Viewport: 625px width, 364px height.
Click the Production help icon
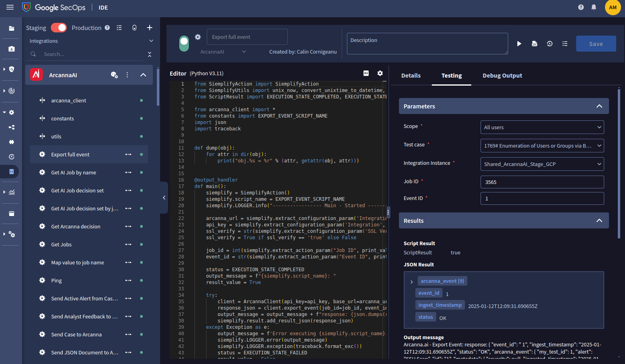click(107, 28)
